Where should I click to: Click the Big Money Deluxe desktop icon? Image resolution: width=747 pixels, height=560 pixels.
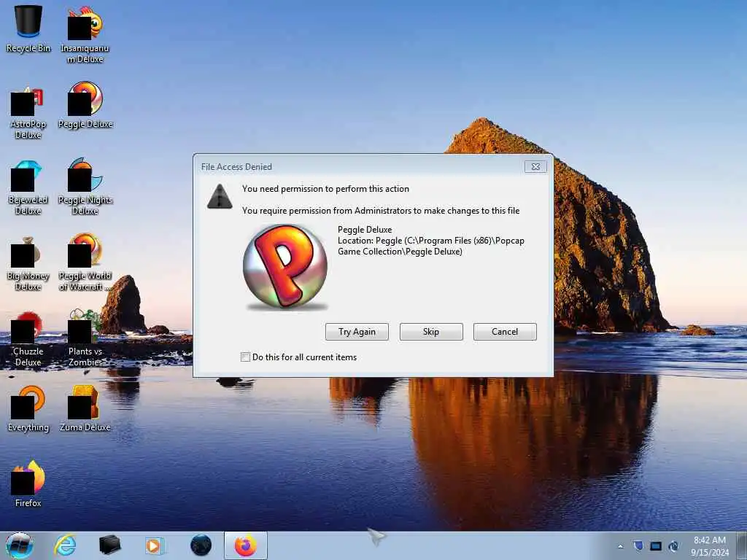tap(28, 263)
